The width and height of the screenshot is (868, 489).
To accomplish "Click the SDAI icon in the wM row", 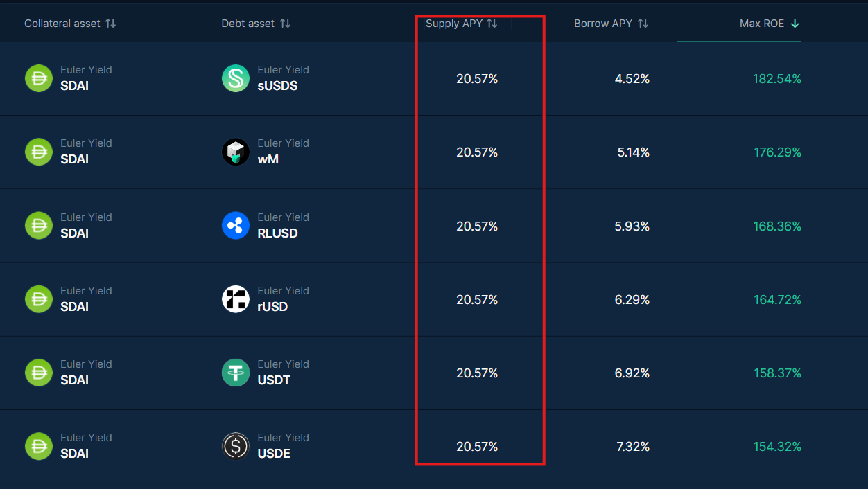I will click(x=39, y=152).
